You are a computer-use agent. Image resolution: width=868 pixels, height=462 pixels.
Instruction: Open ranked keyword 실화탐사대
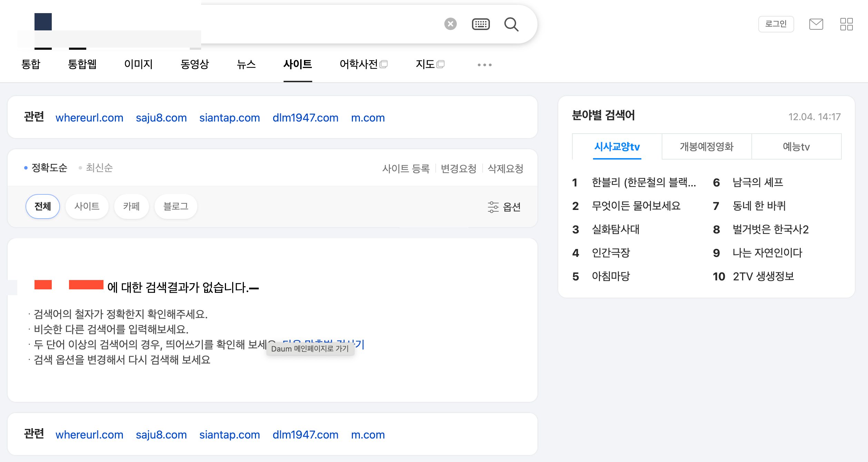pyautogui.click(x=615, y=229)
